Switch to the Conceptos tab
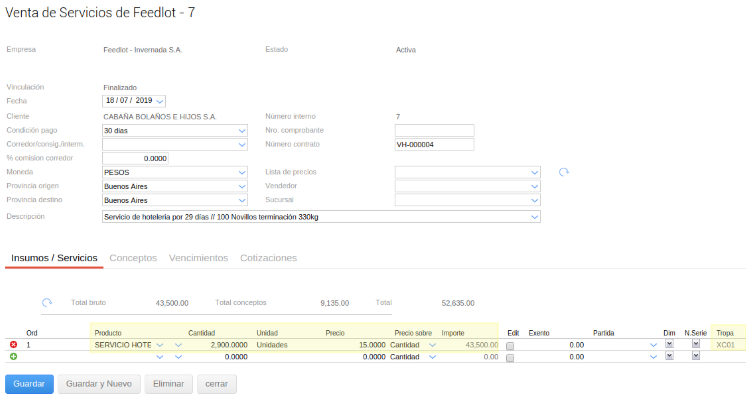The width and height of the screenshot is (746, 398). coord(133,258)
